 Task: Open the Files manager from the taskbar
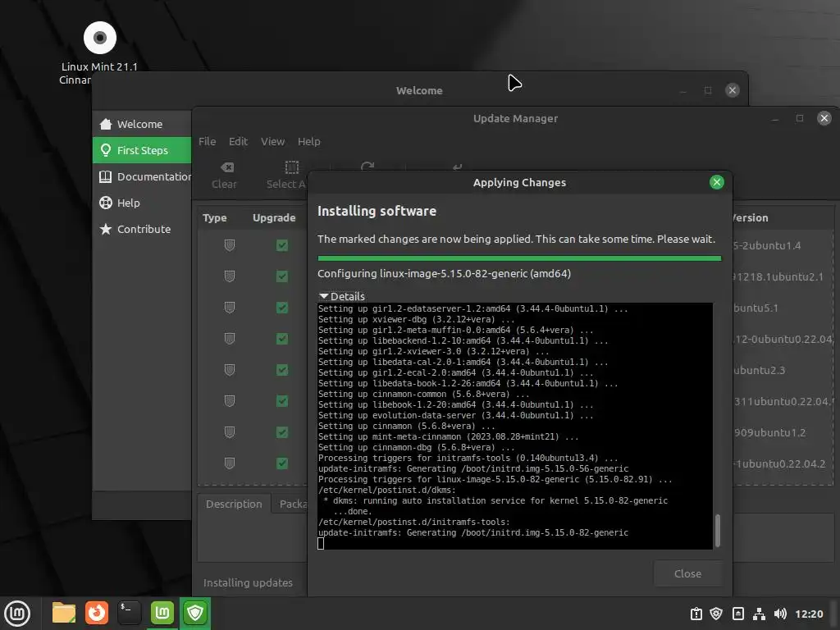point(64,613)
